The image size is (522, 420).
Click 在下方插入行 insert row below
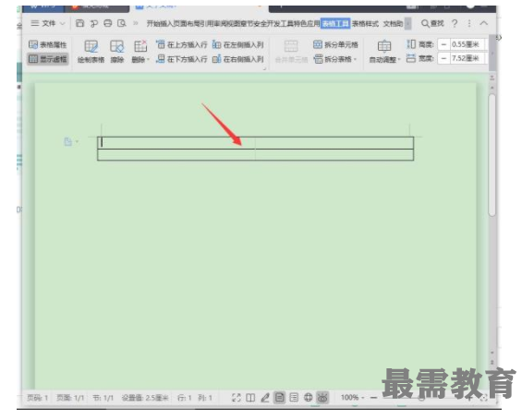click(181, 59)
